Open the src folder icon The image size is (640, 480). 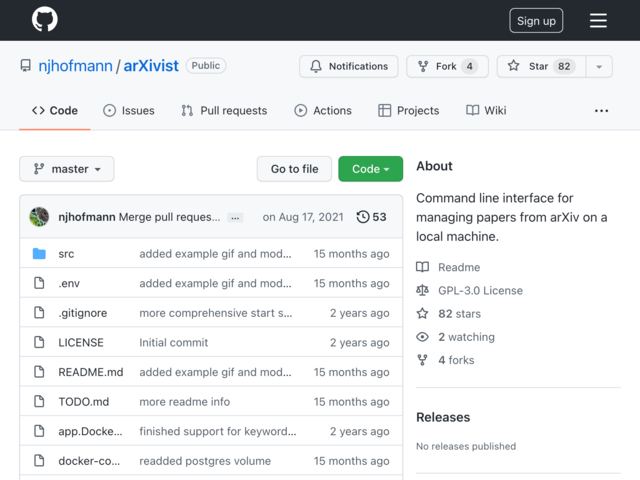tap(39, 254)
